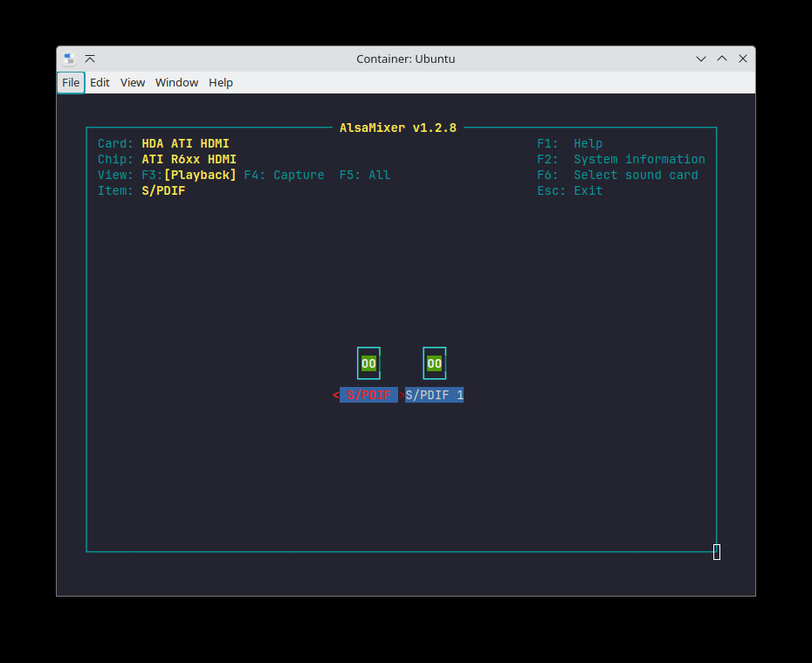Switch to F5 All view
Viewport: 812px width, 663px height.
[365, 175]
